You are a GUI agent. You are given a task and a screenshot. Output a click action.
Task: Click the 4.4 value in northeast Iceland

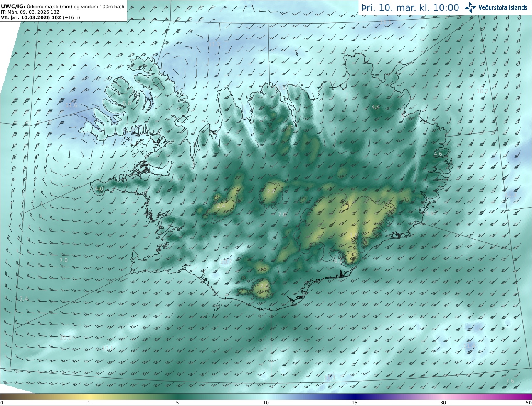pos(376,107)
